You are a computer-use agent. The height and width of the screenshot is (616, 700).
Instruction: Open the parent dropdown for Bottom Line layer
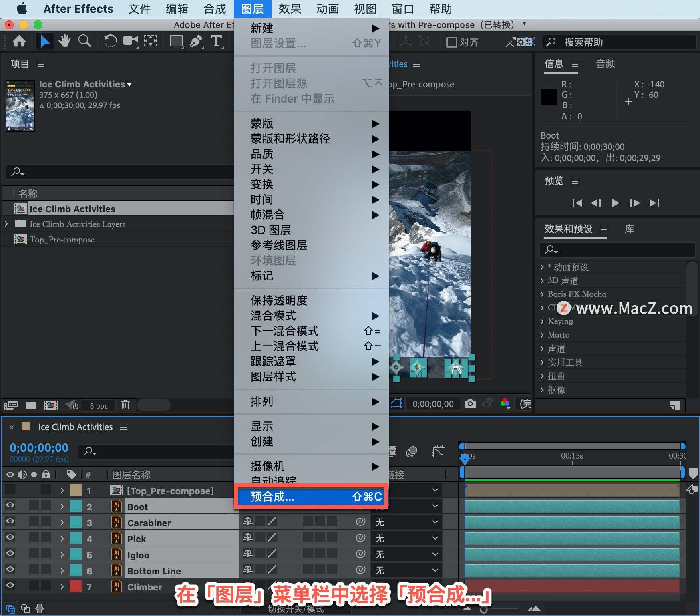pyautogui.click(x=406, y=570)
